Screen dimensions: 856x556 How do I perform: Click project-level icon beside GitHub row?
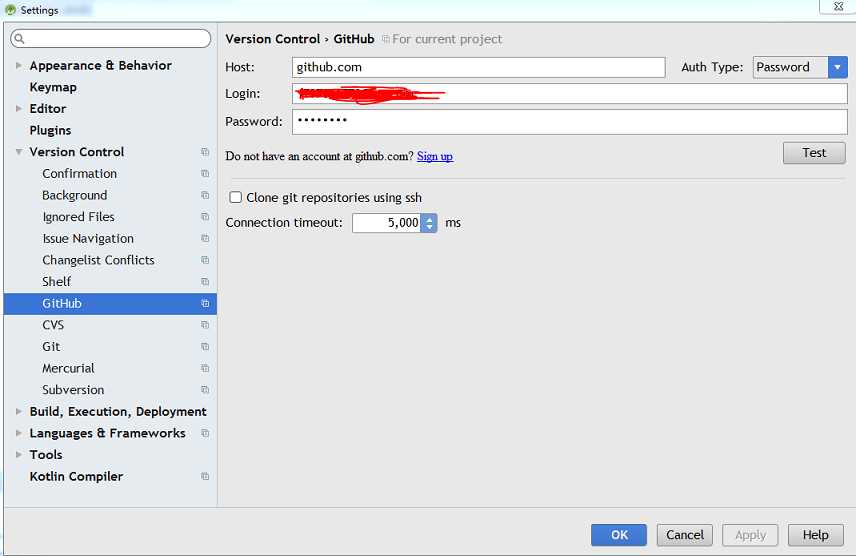pyautogui.click(x=205, y=303)
